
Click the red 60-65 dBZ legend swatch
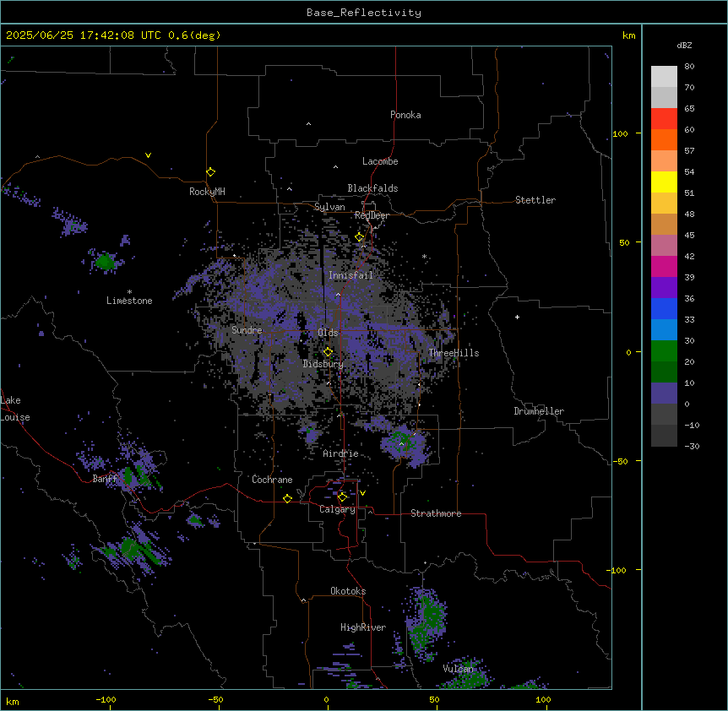tap(664, 119)
